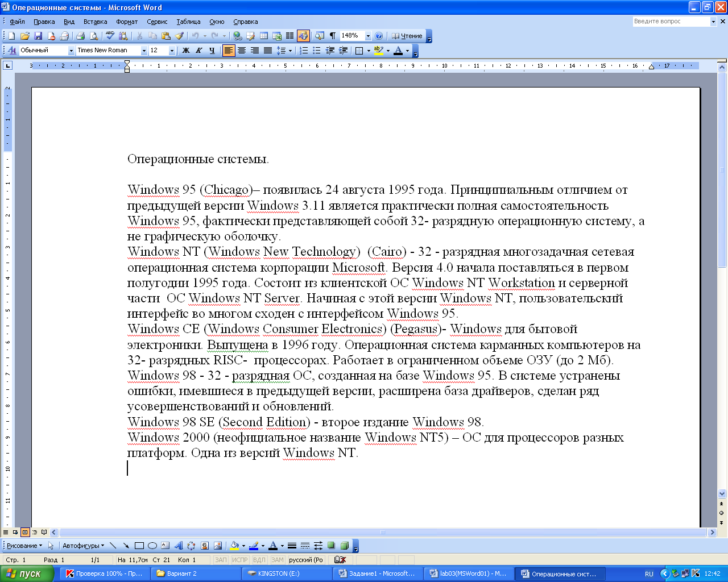Toggle Italic (К) formatting

click(198, 51)
